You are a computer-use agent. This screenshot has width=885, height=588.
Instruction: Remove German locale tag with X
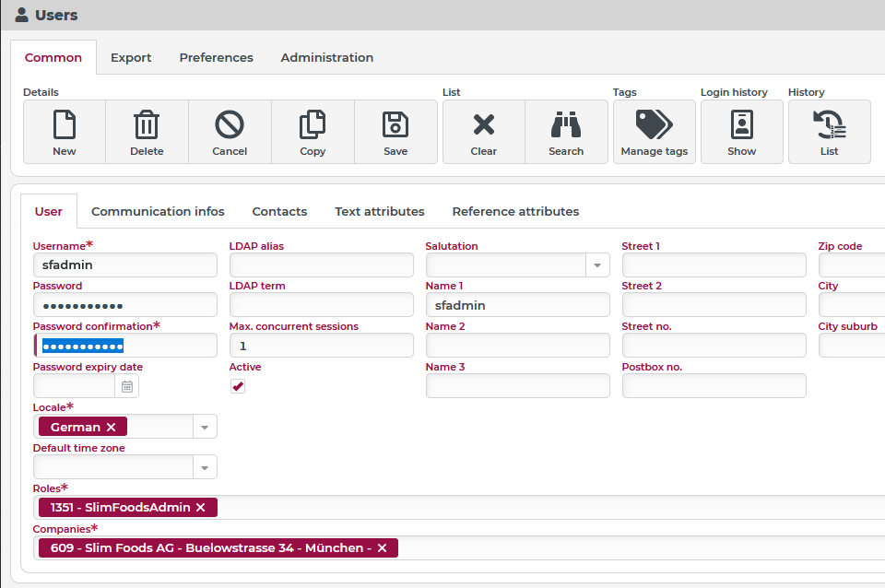[112, 427]
